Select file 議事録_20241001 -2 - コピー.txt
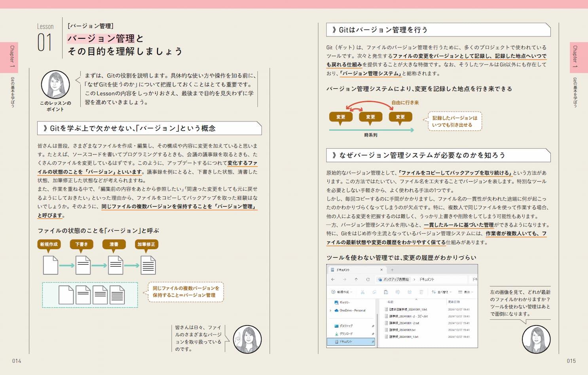The height and width of the screenshot is (375, 588). [406, 316]
